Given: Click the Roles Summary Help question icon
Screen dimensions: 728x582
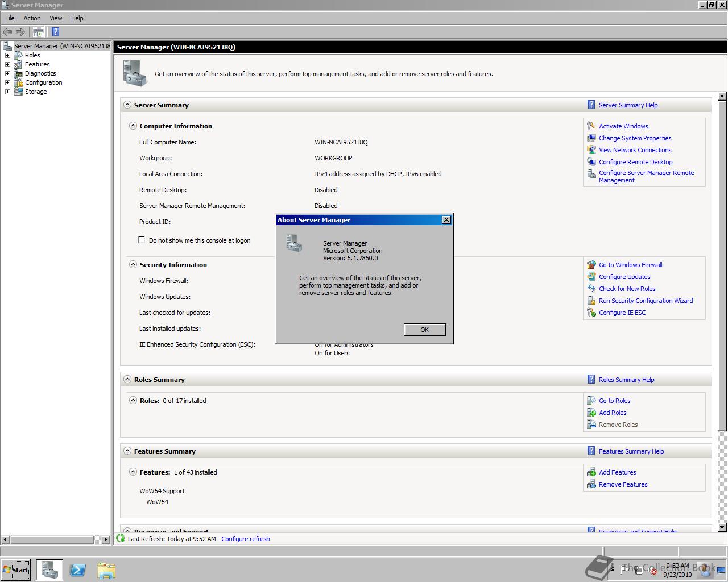Looking at the screenshot, I should point(591,380).
